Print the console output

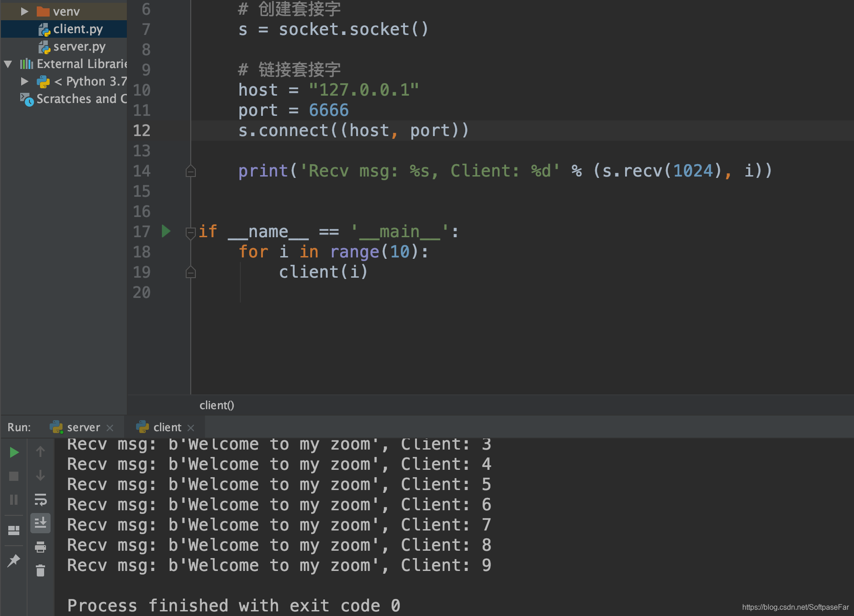coord(40,547)
